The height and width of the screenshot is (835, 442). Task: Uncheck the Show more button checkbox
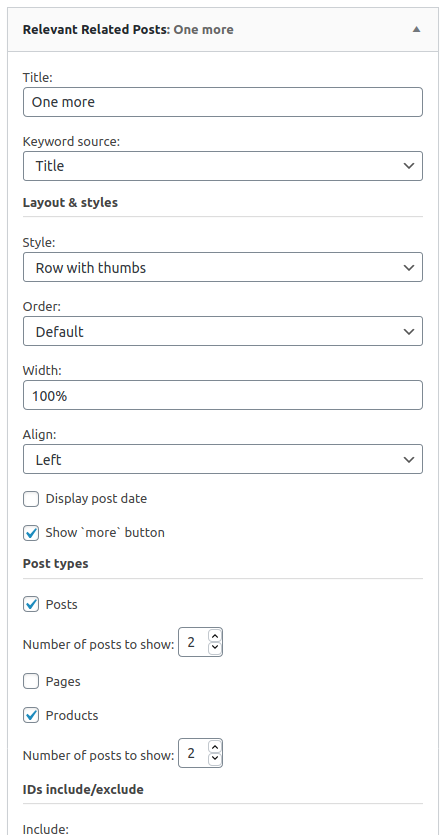click(x=31, y=533)
